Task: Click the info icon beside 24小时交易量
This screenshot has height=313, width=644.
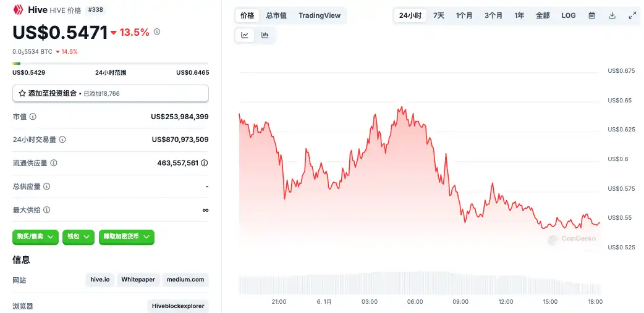Action: 62,140
